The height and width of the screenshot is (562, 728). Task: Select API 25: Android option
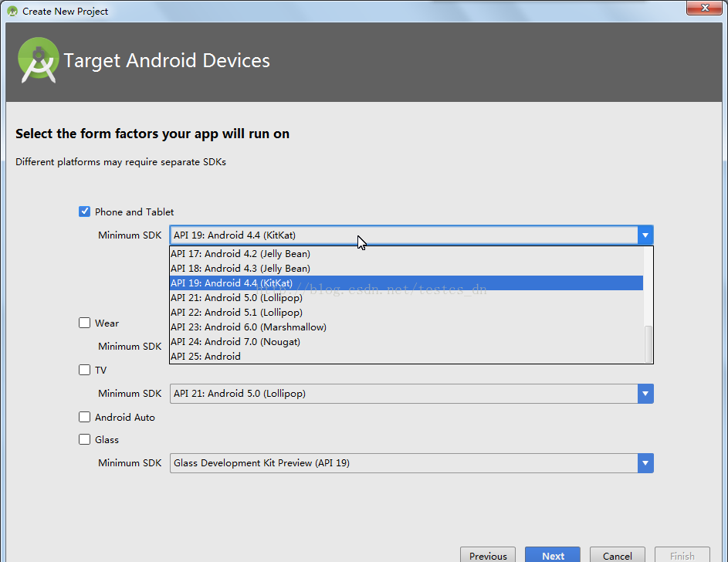(406, 357)
